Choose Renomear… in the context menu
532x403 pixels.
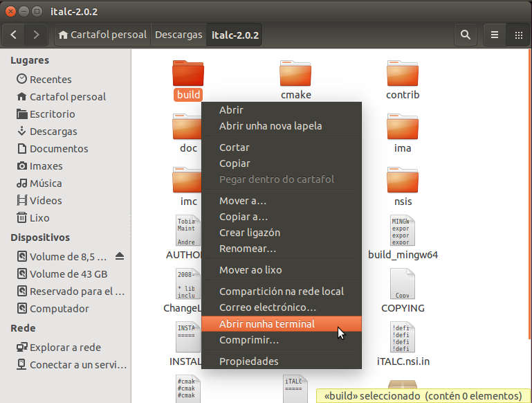click(282, 249)
